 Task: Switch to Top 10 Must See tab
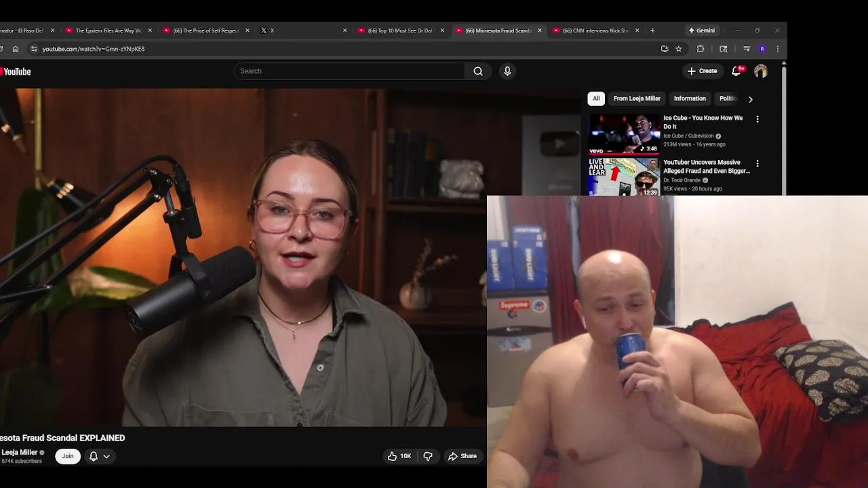[399, 30]
